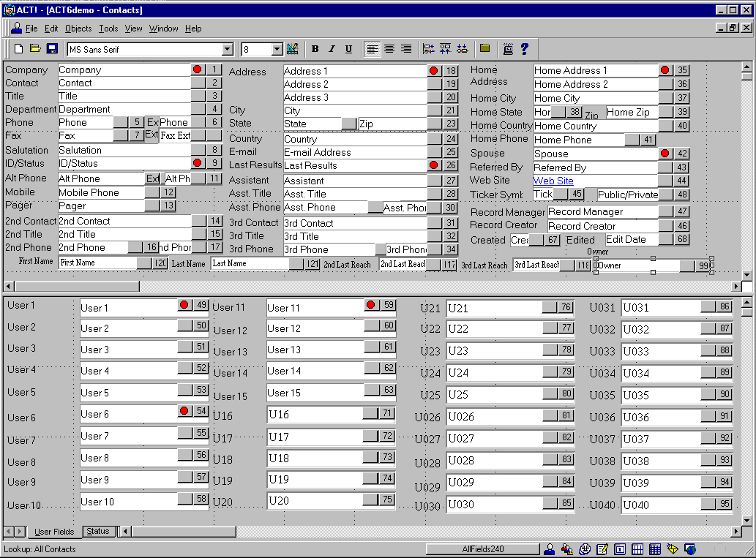Toggle Underline formatting
Image resolution: width=756 pixels, height=558 pixels.
coord(348,49)
